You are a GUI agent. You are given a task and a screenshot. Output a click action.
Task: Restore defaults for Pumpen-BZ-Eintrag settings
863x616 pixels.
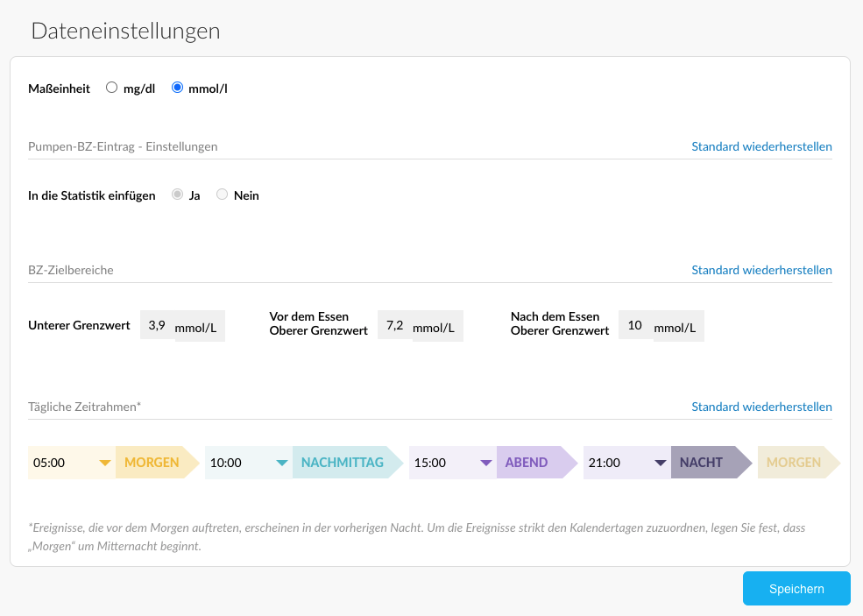tap(761, 146)
